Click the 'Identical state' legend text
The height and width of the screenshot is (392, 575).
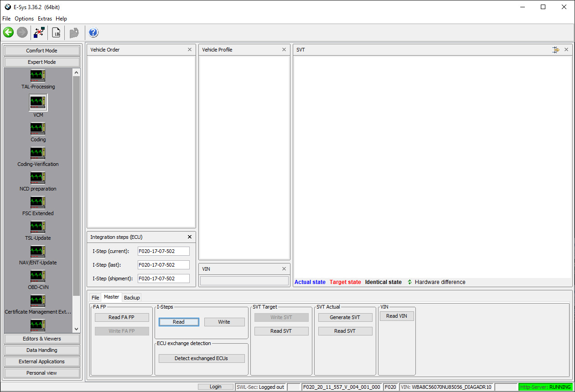coord(383,282)
